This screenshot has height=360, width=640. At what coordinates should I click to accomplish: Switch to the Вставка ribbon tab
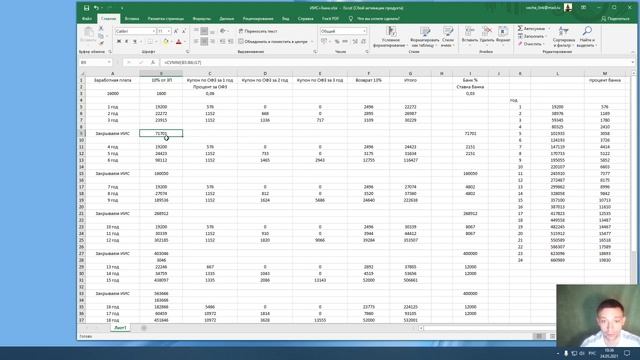point(132,18)
